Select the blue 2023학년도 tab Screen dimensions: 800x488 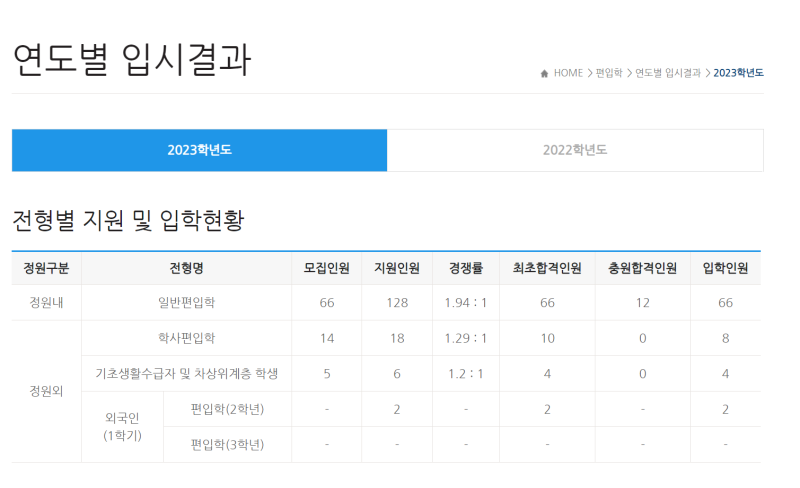pyautogui.click(x=199, y=150)
